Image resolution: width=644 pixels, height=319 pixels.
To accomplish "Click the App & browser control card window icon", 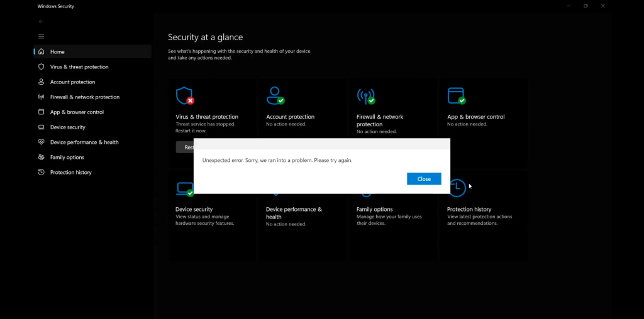I will coord(457,95).
